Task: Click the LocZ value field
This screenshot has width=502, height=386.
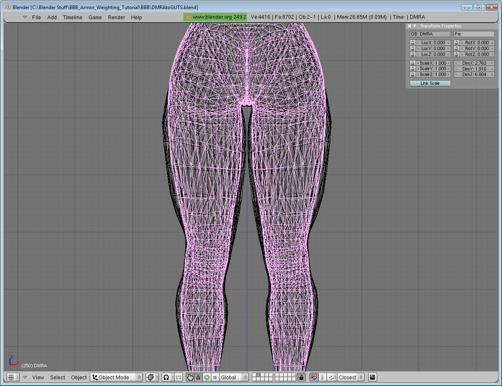Action: tap(433, 54)
